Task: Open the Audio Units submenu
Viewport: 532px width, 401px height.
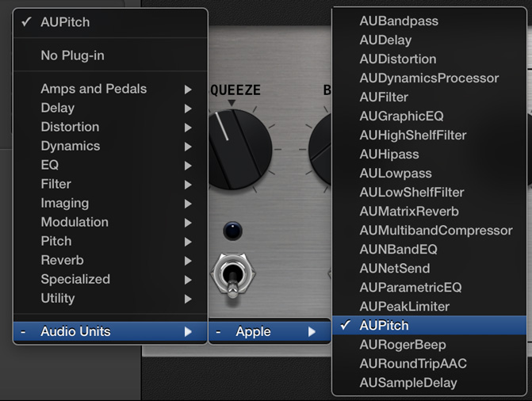Action: (x=110, y=331)
